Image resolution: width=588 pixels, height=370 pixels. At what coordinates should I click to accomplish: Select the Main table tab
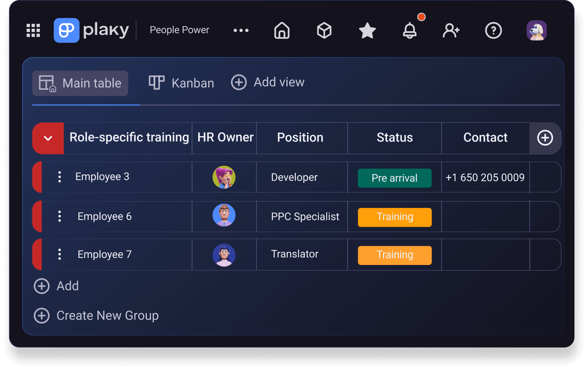(80, 83)
